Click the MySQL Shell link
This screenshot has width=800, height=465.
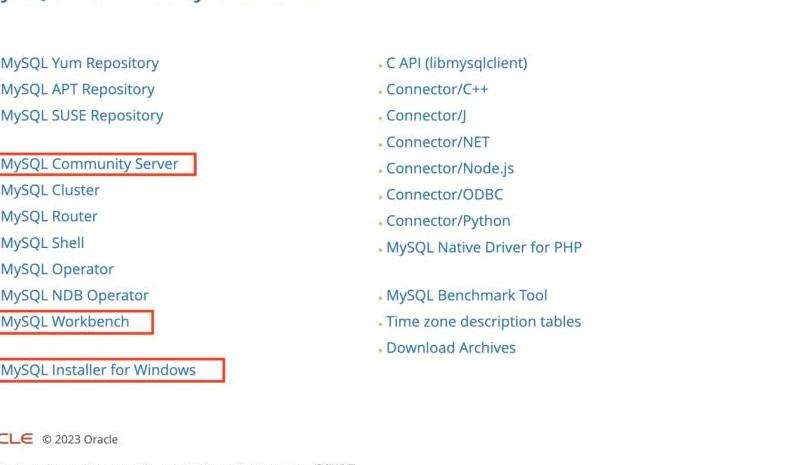(43, 242)
